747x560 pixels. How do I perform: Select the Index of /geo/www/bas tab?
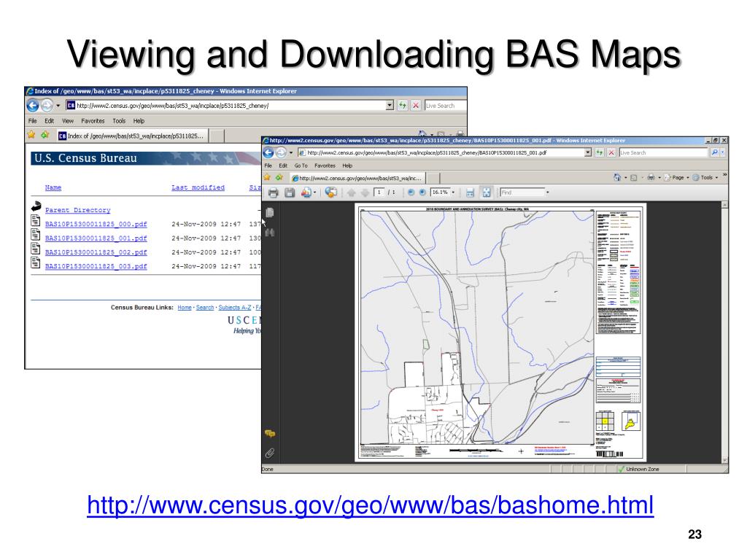132,136
